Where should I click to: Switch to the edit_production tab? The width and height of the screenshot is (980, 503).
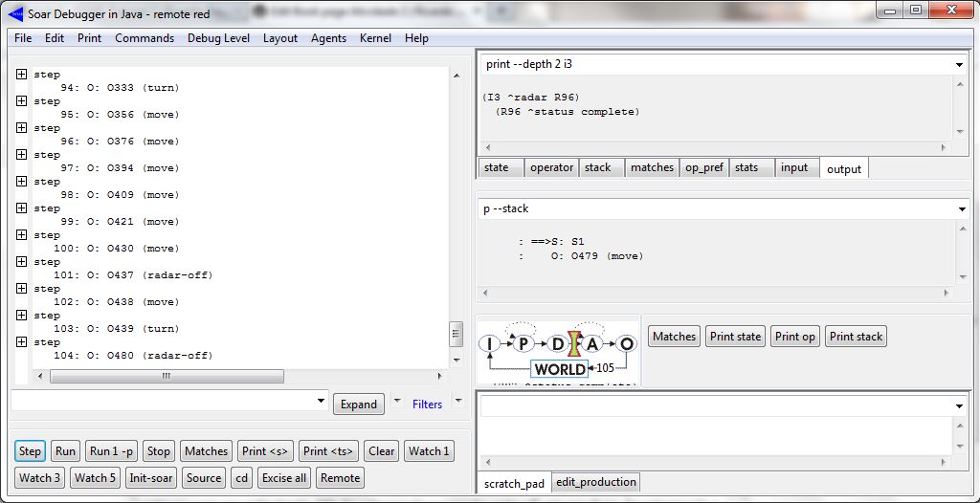tap(595, 482)
